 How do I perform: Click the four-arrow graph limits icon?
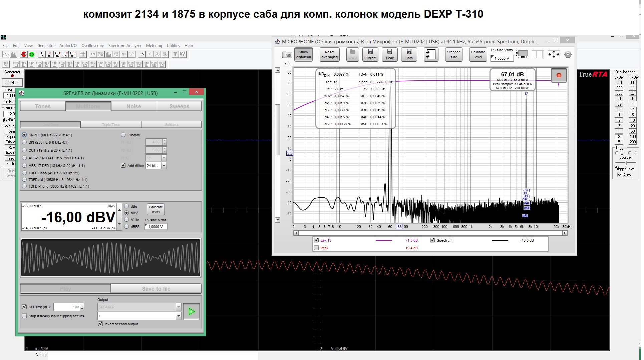coord(554,54)
